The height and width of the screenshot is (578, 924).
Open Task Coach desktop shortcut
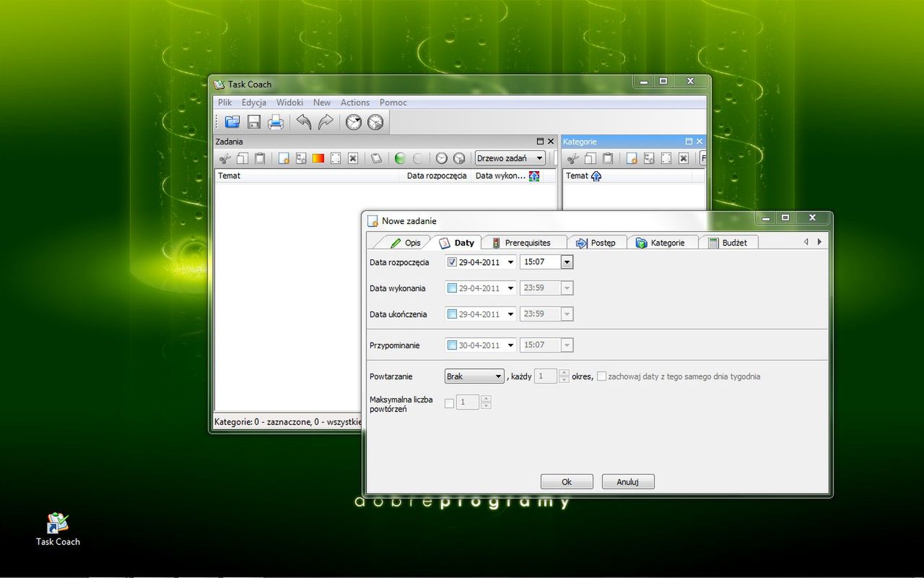tap(58, 529)
